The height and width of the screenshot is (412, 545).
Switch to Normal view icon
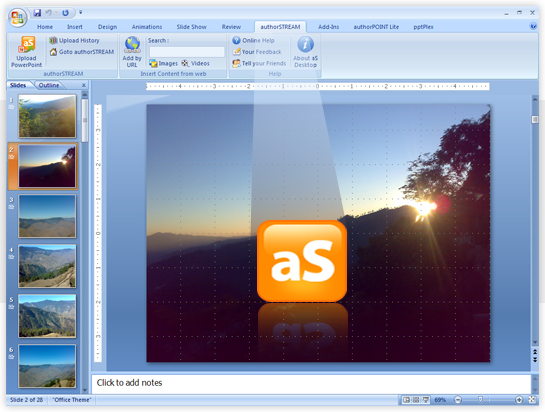pyautogui.click(x=406, y=400)
